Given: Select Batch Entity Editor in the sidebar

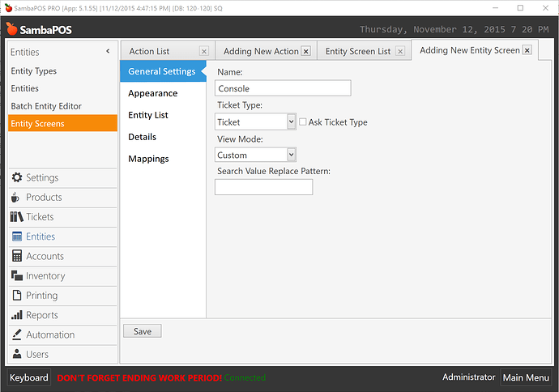Looking at the screenshot, I should click(46, 106).
